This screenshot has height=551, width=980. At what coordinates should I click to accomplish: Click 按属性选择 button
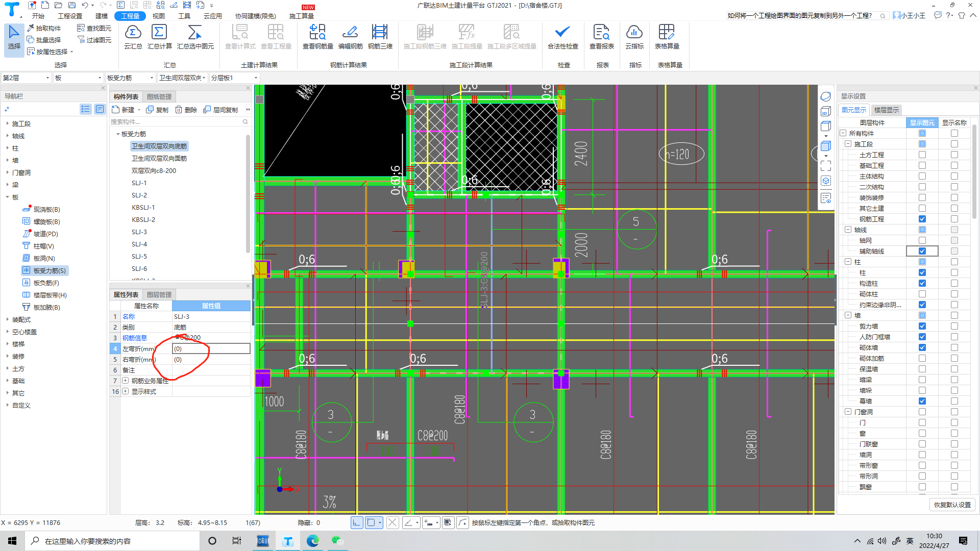[47, 52]
